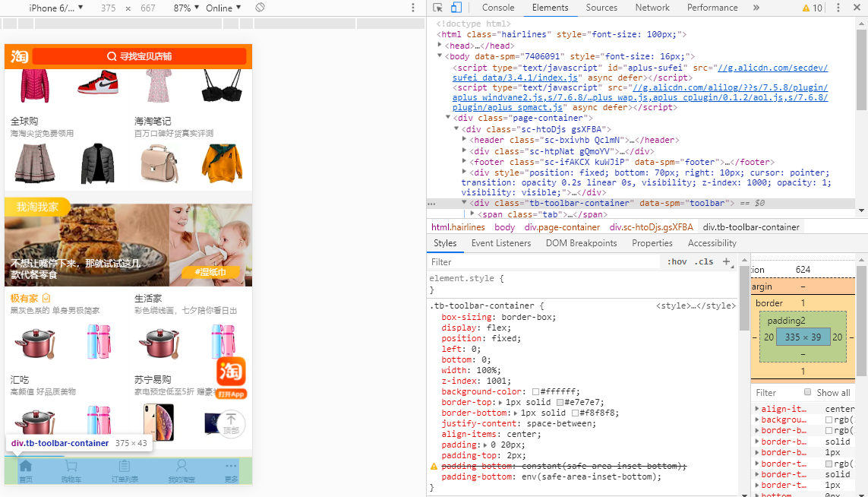The height and width of the screenshot is (497, 868).
Task: Click the warning icon beside padding-bottom constant
Action: (434, 467)
